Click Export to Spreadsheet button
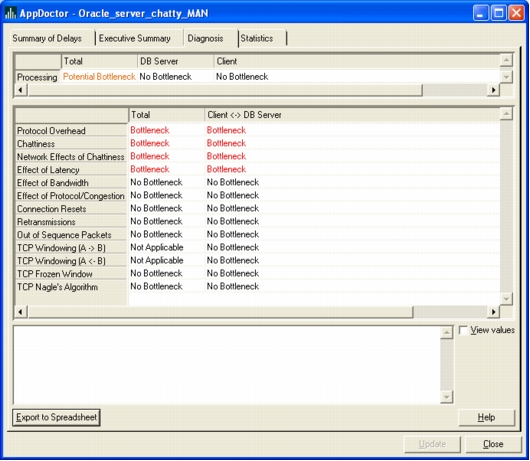The height and width of the screenshot is (461, 530). [56, 417]
